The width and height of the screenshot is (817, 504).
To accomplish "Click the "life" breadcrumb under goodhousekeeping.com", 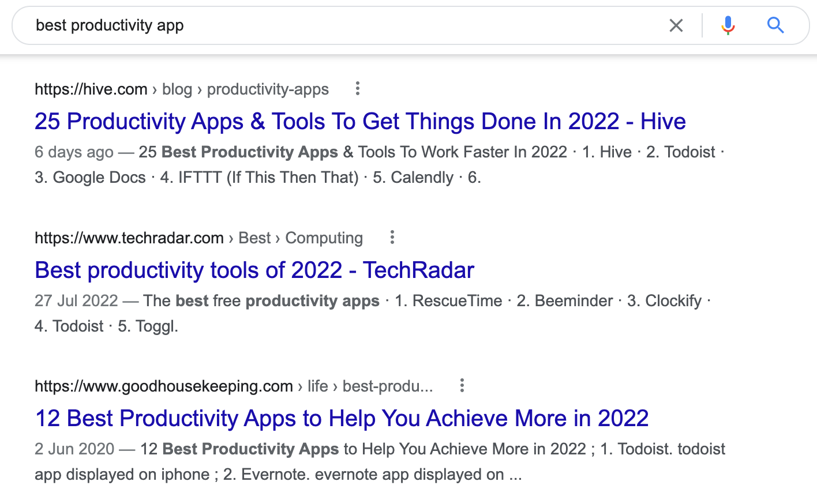I will point(318,386).
